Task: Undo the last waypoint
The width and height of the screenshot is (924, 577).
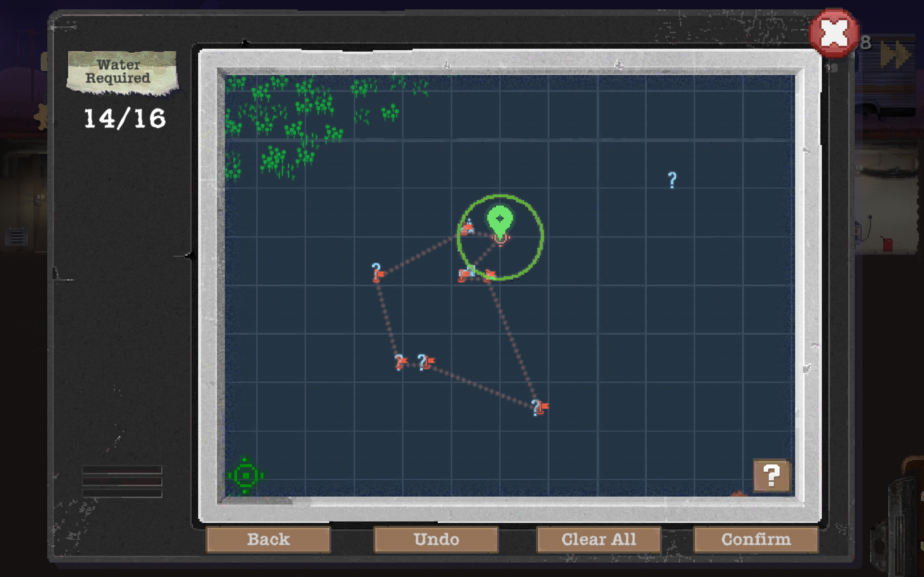Action: (436, 539)
